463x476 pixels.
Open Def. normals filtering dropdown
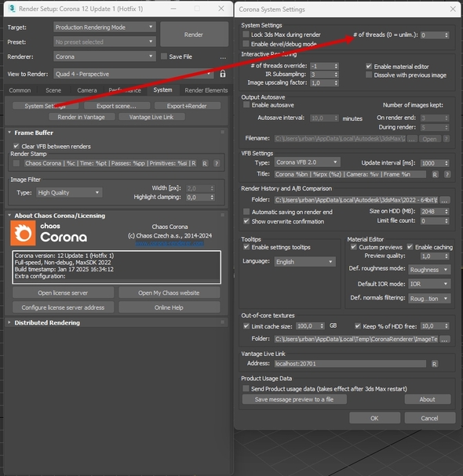[x=429, y=299]
